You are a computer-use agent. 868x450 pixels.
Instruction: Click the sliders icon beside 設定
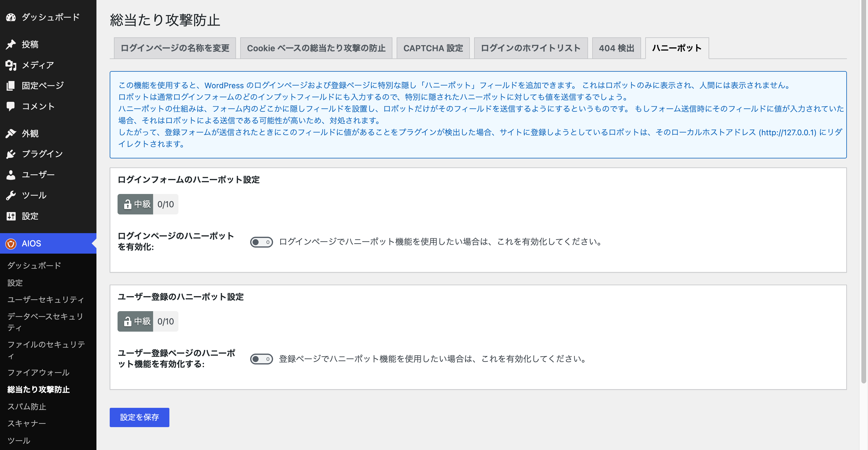pos(11,216)
